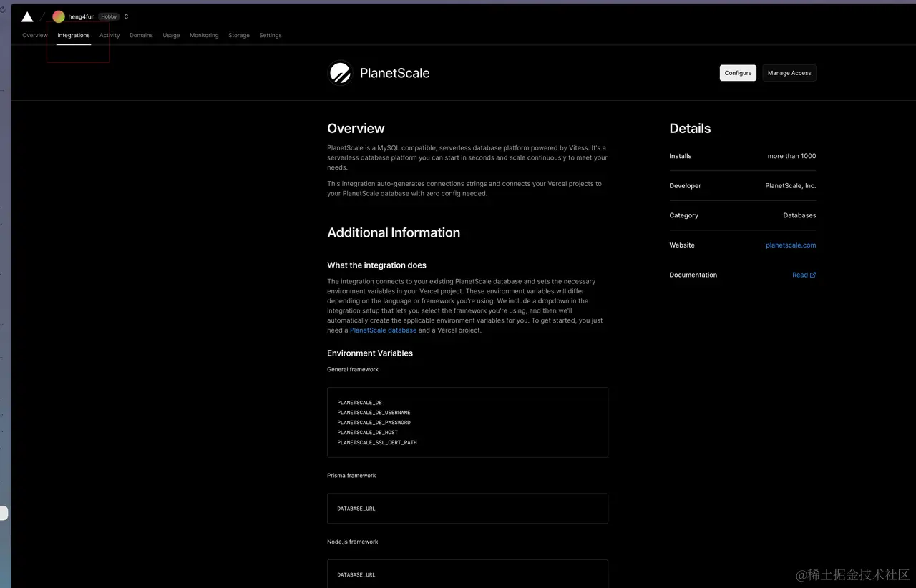
Task: Expand the team switcher chevrons
Action: [127, 16]
